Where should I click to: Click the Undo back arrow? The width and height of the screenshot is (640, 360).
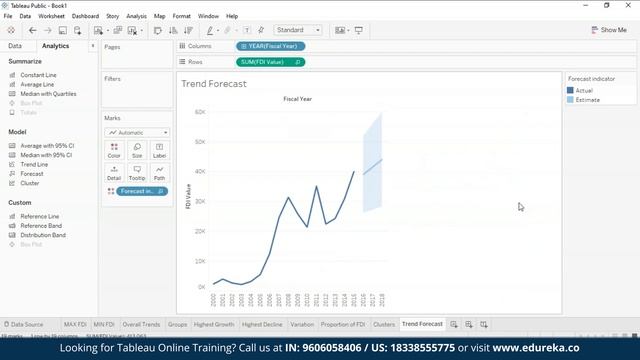tap(33, 30)
